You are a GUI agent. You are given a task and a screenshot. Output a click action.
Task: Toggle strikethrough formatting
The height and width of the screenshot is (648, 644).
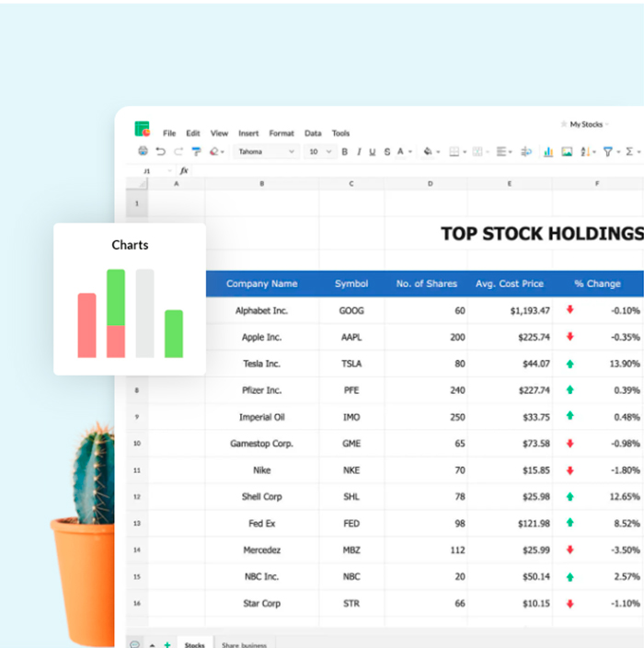387,152
